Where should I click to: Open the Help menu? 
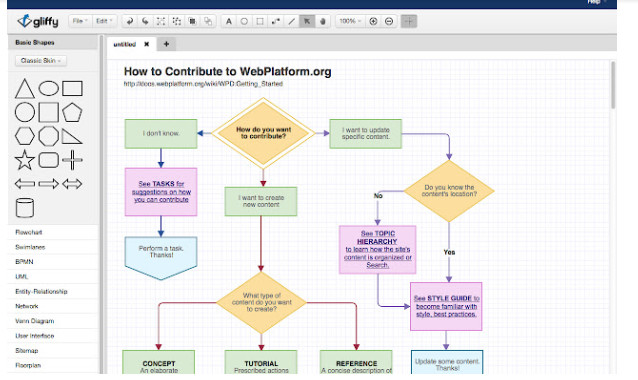pyautogui.click(x=597, y=2)
